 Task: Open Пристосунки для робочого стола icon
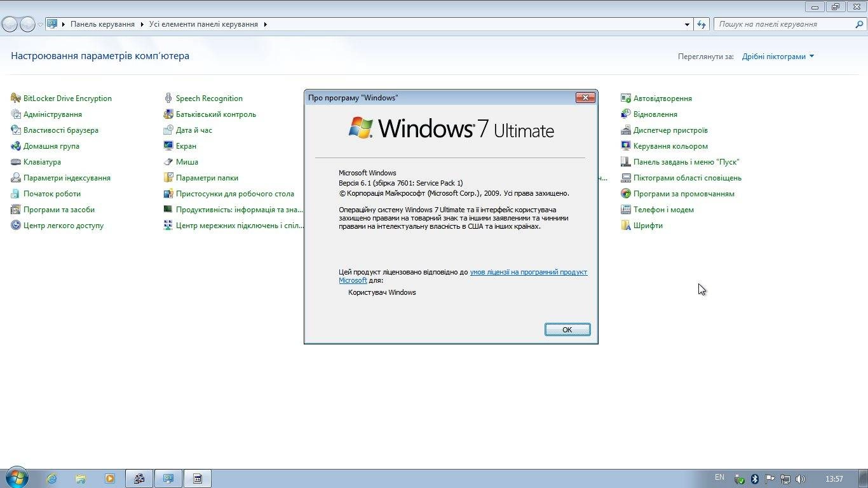pos(168,194)
